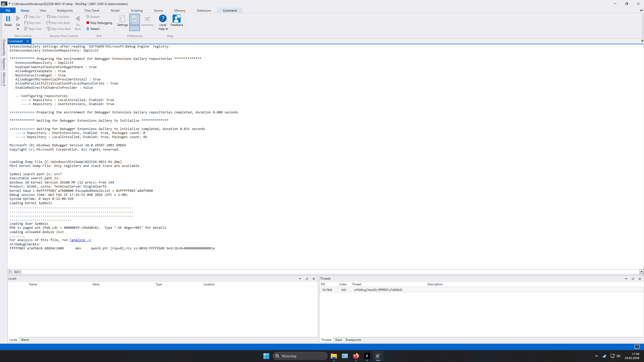Open the Go dropdown arrow
644x362 pixels.
coord(18,29)
